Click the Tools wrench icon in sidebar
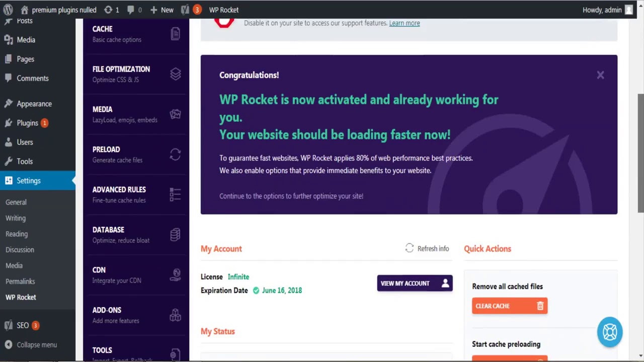The height and width of the screenshot is (362, 644). tap(9, 161)
